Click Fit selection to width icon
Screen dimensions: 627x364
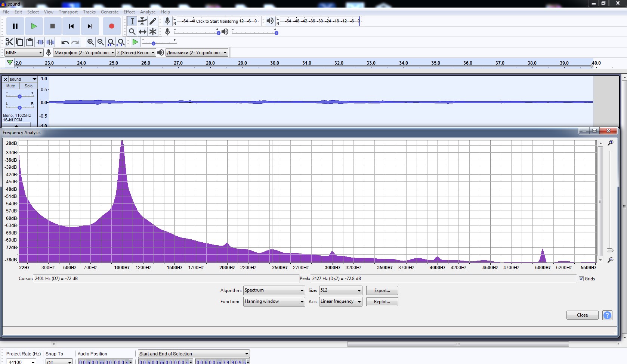[x=111, y=42]
